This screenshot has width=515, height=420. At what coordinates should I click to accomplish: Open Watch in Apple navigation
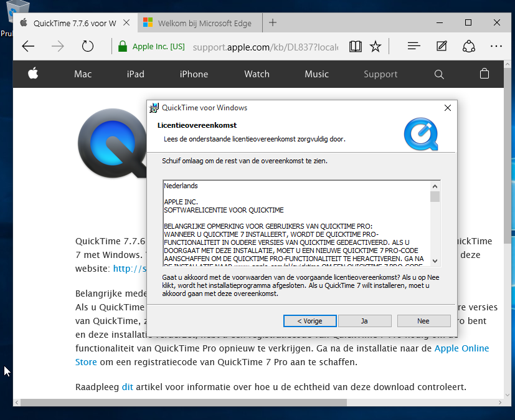[x=257, y=74]
